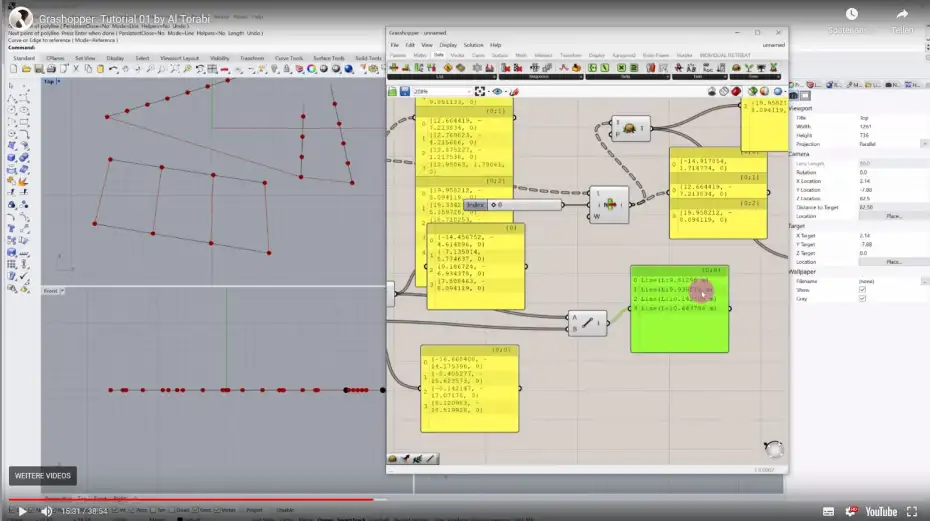Click the YouTube logo in the player
Viewport: 930px width, 521px height.
[881, 512]
